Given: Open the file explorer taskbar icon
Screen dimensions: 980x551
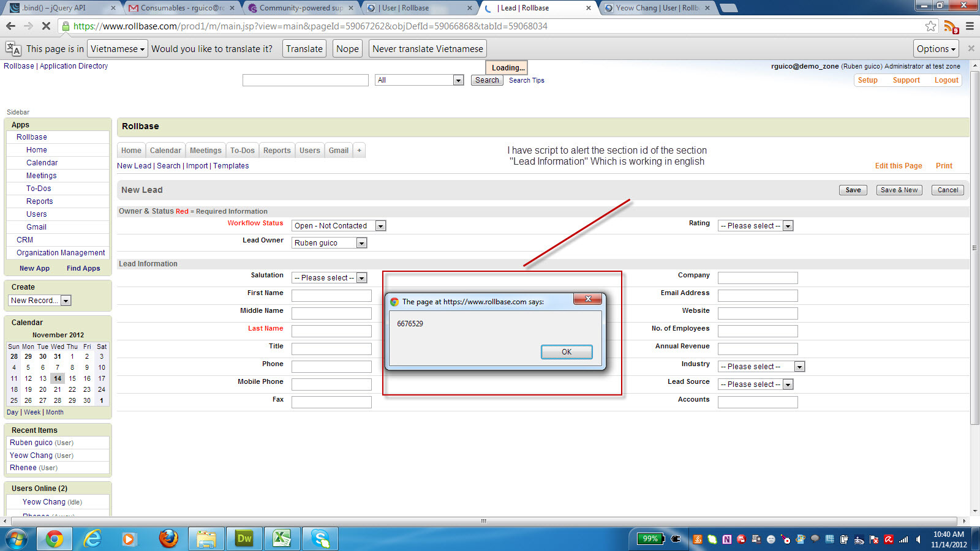Looking at the screenshot, I should (x=206, y=539).
